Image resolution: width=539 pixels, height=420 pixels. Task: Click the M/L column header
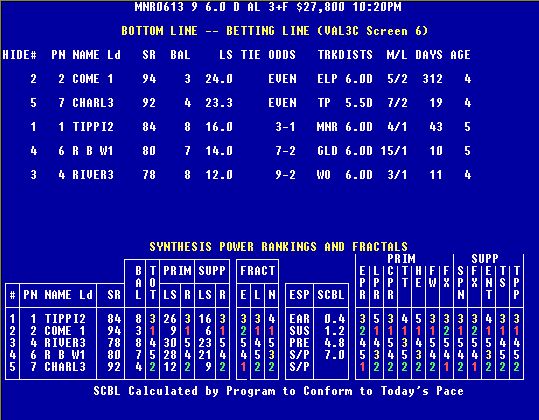coord(397,55)
